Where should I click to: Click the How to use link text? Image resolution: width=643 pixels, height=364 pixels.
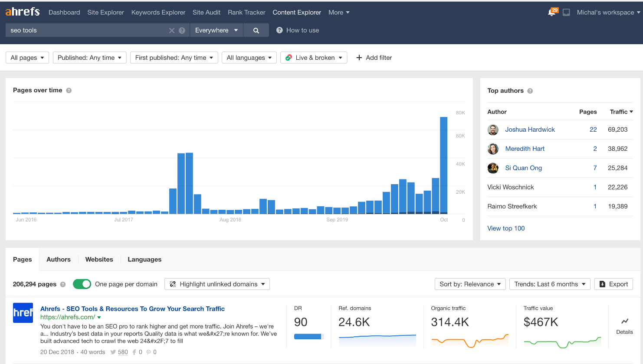(x=302, y=30)
